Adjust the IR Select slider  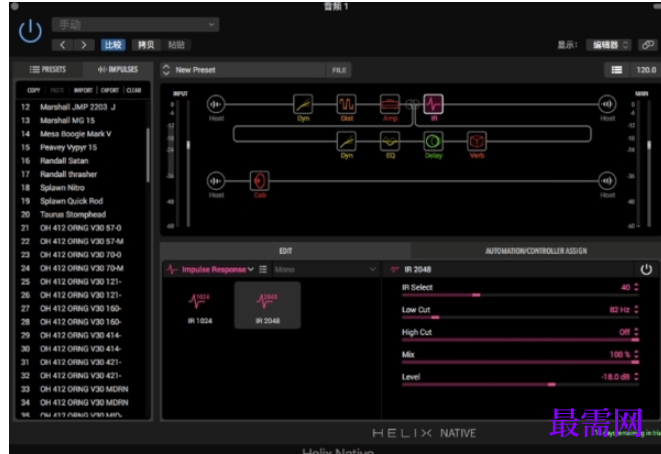(520, 295)
